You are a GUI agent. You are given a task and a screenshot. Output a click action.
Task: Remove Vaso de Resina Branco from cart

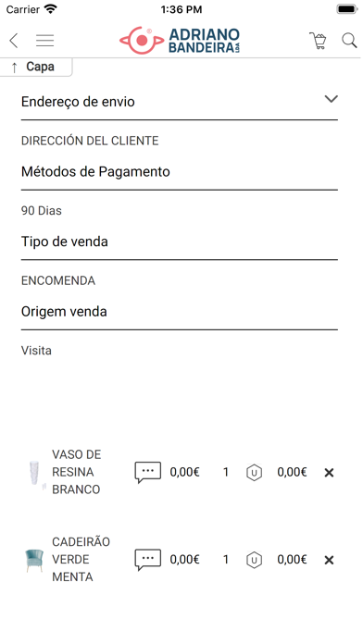click(329, 473)
